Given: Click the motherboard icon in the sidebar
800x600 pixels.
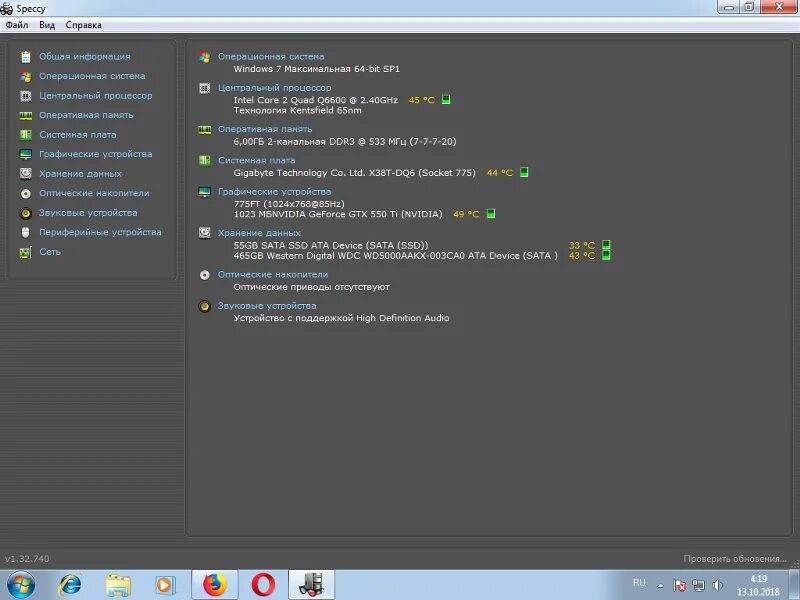Looking at the screenshot, I should pyautogui.click(x=26, y=135).
